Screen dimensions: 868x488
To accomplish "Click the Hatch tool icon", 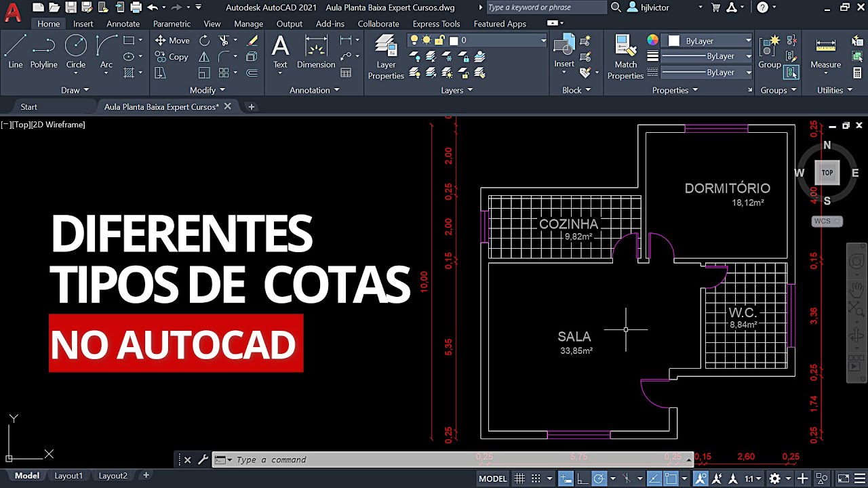I will point(129,73).
